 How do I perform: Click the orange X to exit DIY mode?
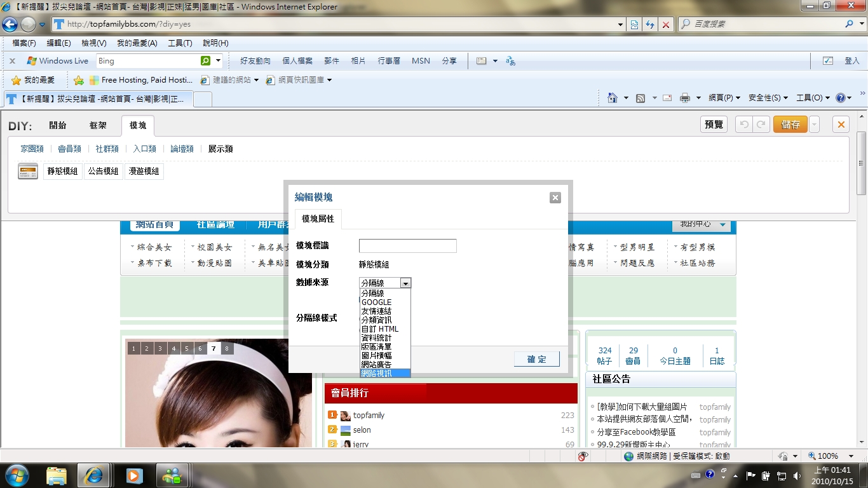point(841,125)
